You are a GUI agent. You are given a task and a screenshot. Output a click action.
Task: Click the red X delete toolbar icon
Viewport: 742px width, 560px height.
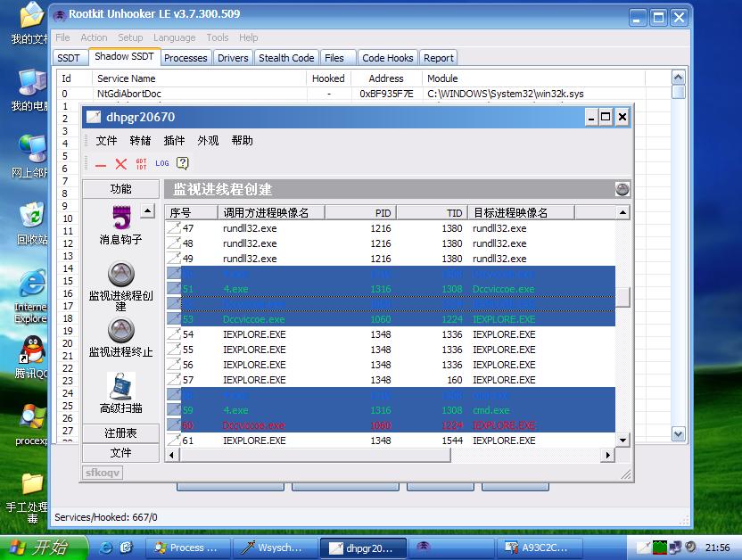(121, 164)
